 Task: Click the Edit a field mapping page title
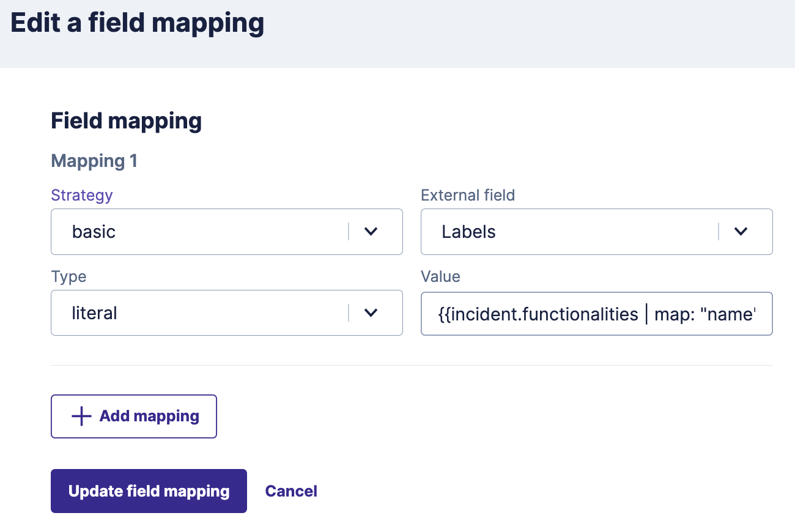tap(138, 23)
